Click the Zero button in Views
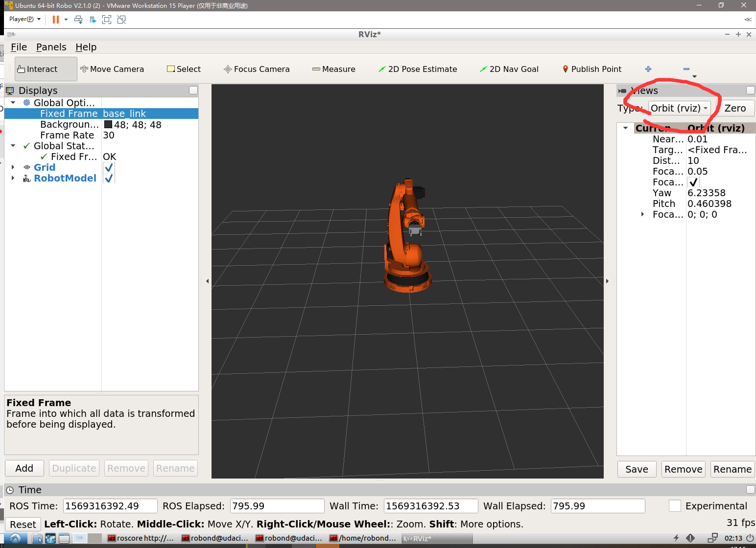The width and height of the screenshot is (756, 548). [x=735, y=108]
